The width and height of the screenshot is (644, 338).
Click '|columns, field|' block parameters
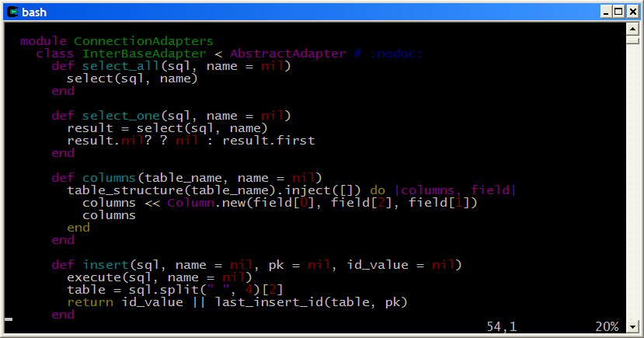455,190
